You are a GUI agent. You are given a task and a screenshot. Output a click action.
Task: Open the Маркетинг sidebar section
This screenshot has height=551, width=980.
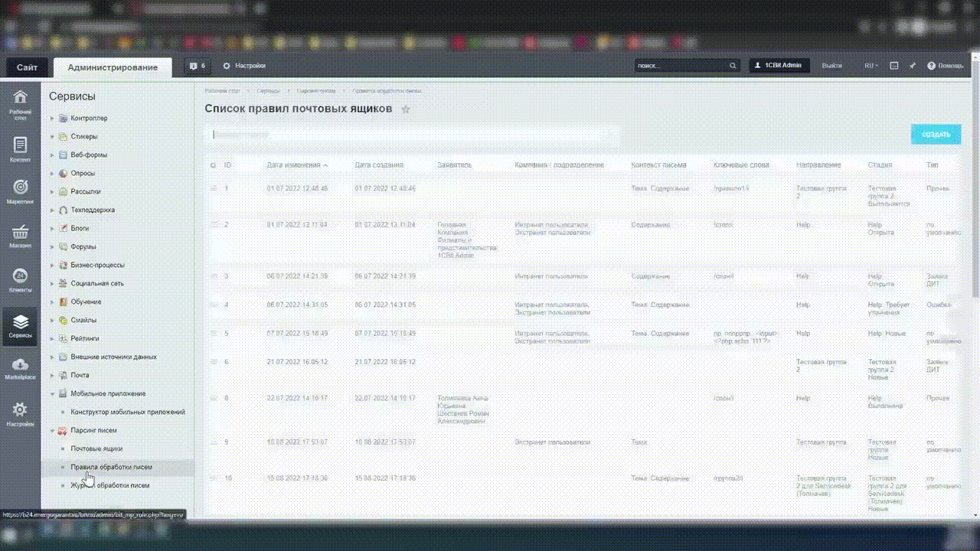tap(20, 191)
